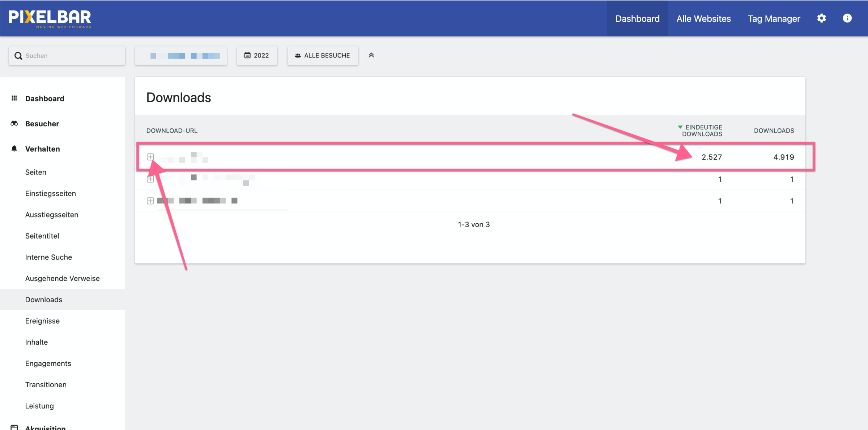This screenshot has width=868, height=430.
Task: Click the Dashboard grid icon in sidebar
Action: [x=14, y=98]
